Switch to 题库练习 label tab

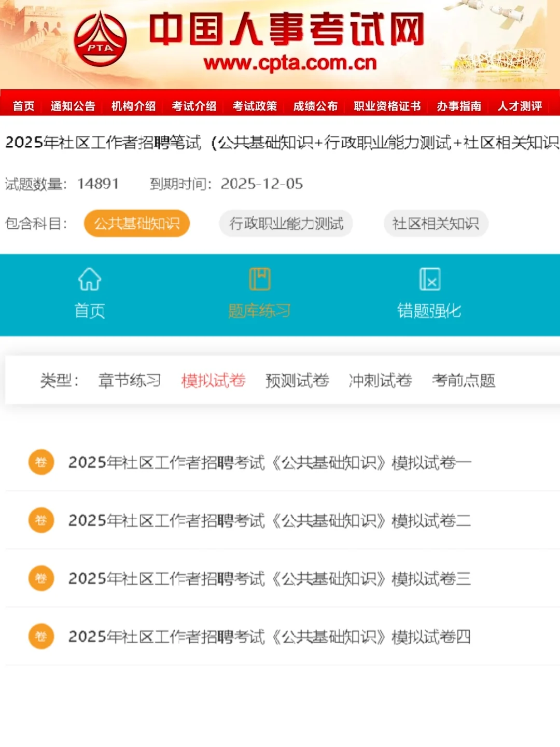pyautogui.click(x=259, y=311)
